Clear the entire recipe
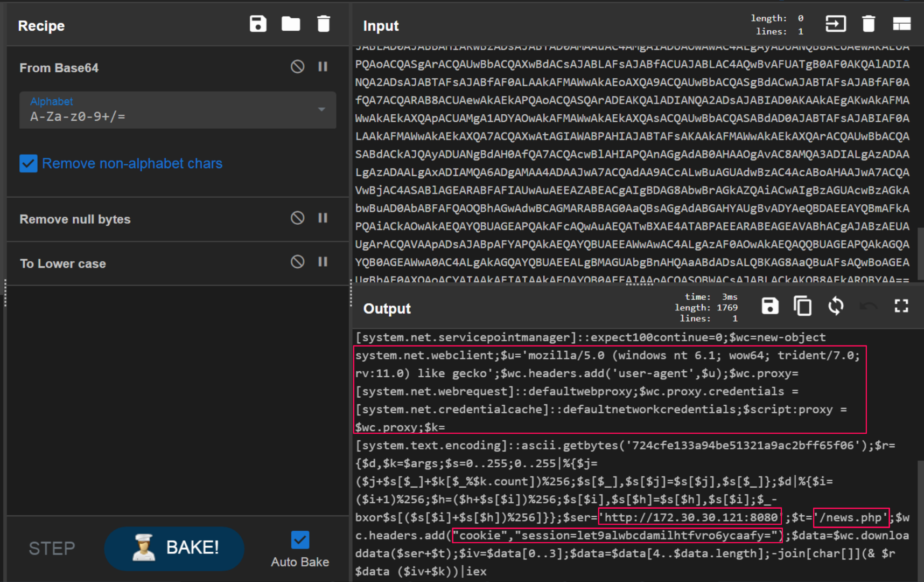The height and width of the screenshot is (582, 924). tap(323, 24)
